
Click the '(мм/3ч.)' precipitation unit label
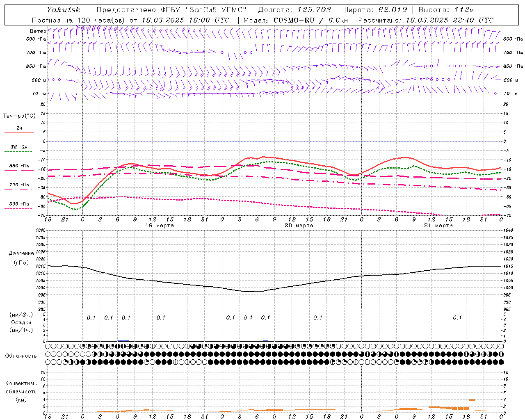(21, 315)
